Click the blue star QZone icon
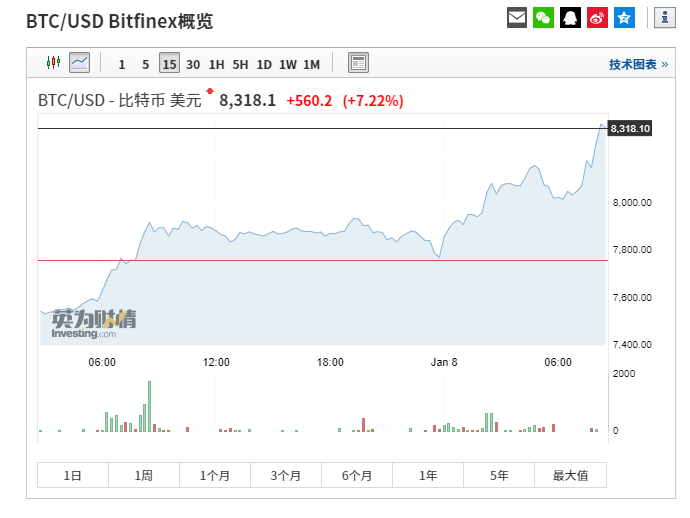Image resolution: width=690 pixels, height=518 pixels. pos(624,17)
